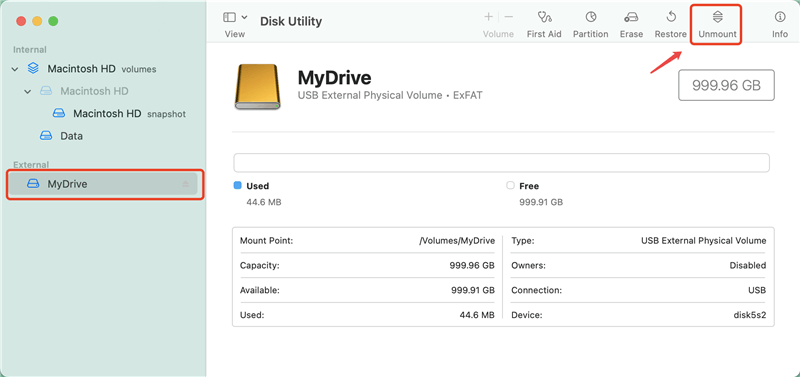Select MyDrive in External list
Image resolution: width=800 pixels, height=377 pixels.
coord(102,184)
